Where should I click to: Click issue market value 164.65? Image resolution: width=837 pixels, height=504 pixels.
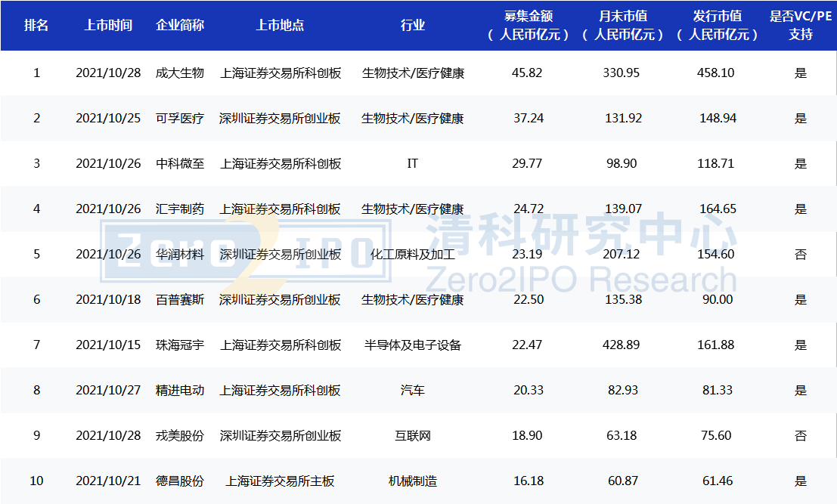click(718, 209)
